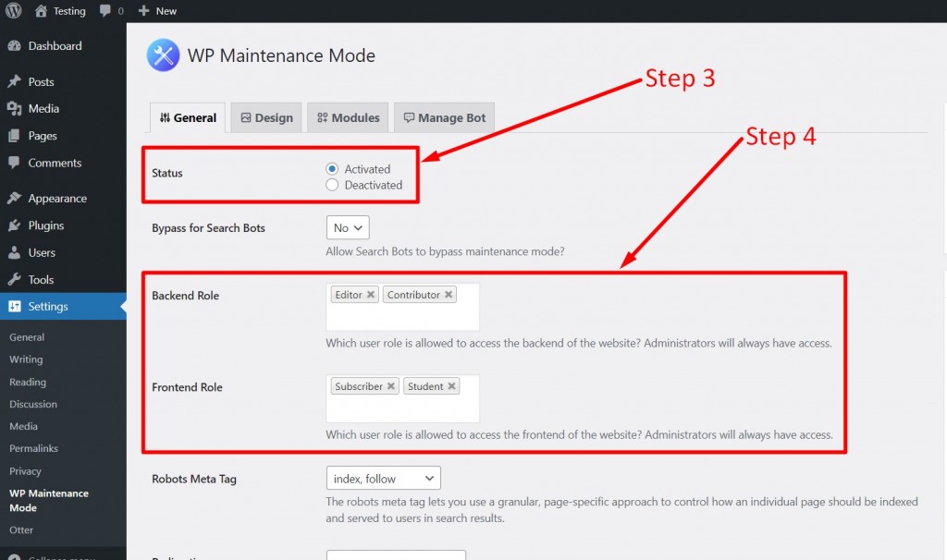Click the WordPress logo icon
Viewport: 947px width, 560px height.
coord(13,10)
